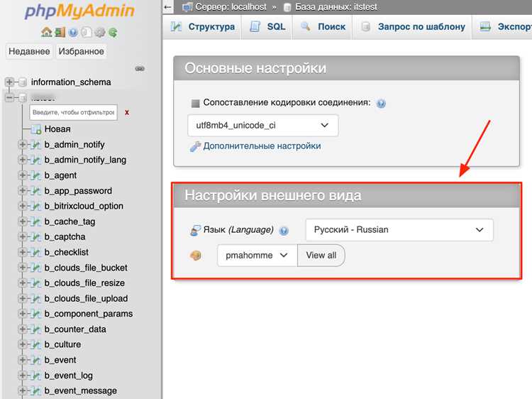Open the SQL tab
Viewport: 532px width, 399px height.
click(x=267, y=26)
